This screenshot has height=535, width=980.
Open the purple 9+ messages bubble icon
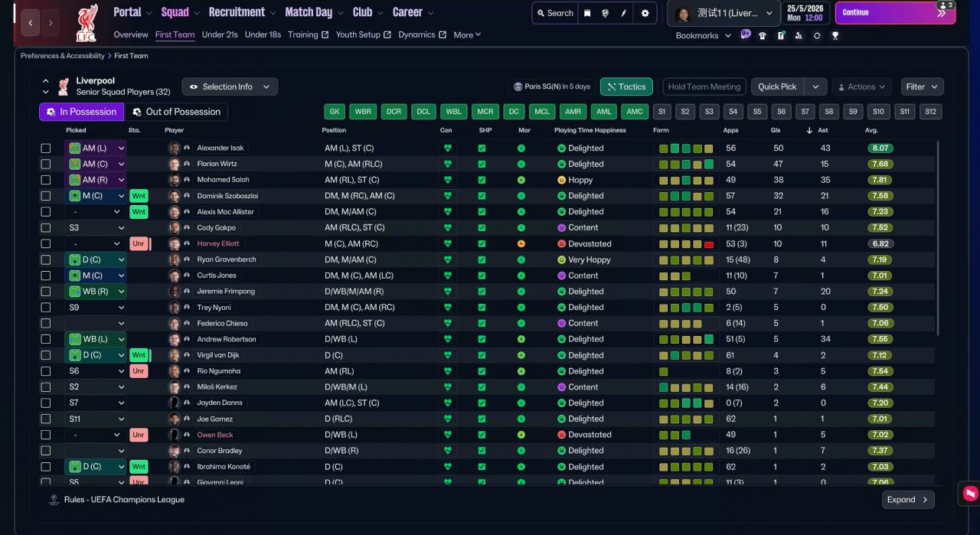tap(746, 34)
